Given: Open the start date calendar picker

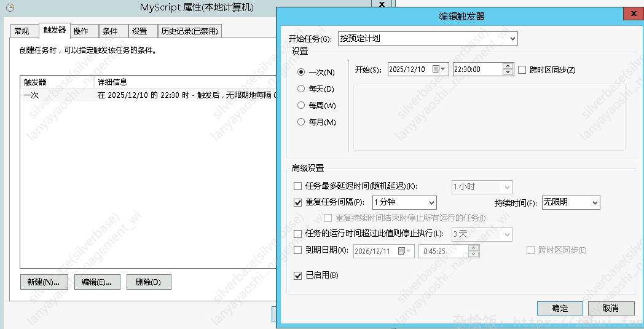Looking at the screenshot, I should pos(439,69).
